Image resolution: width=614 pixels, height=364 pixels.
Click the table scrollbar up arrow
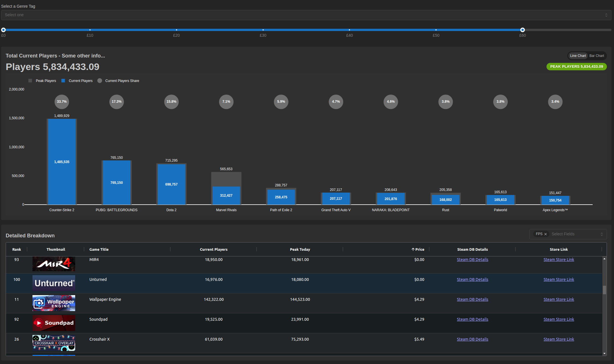click(x=604, y=259)
